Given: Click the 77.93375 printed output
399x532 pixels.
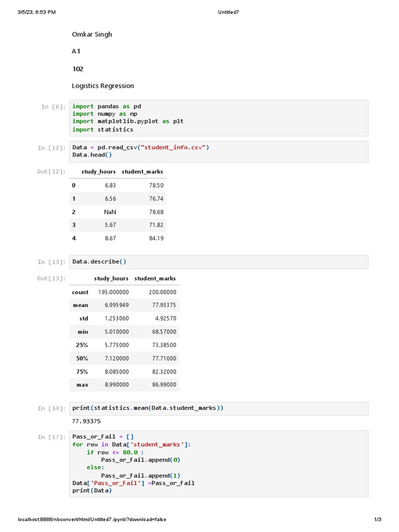Looking at the screenshot, I should click(x=86, y=421).
